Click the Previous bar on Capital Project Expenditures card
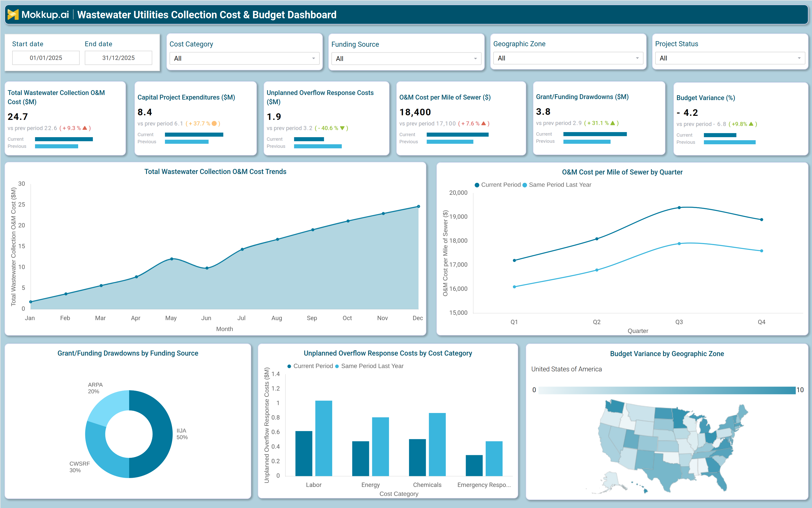This screenshot has height=508, width=812. tap(187, 142)
